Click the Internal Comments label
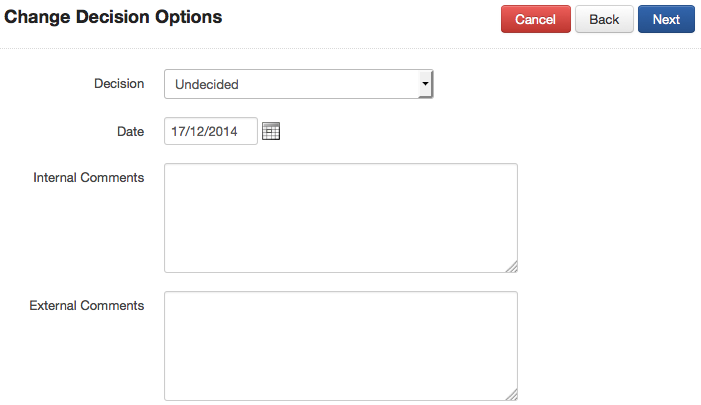 [x=89, y=177]
